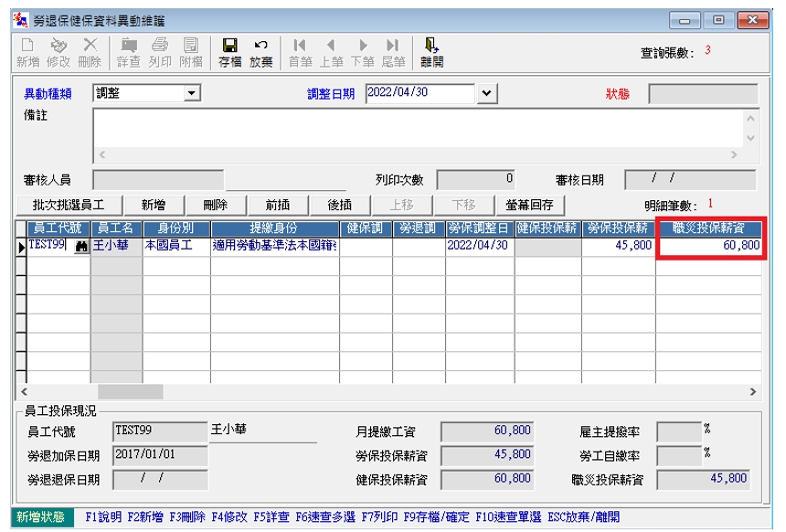The image size is (786, 532).
Task: Click the 詳查 detail search toolbar icon
Action: (x=129, y=46)
